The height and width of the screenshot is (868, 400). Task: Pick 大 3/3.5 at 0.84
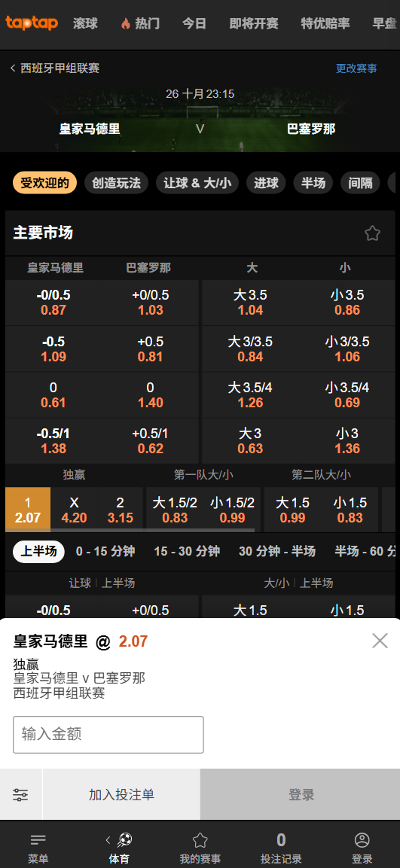pyautogui.click(x=250, y=349)
